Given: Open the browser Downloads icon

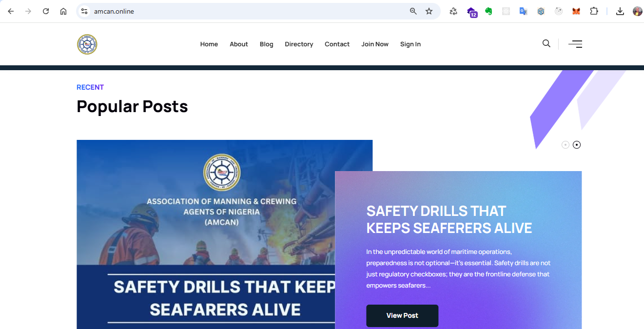Looking at the screenshot, I should [x=620, y=11].
